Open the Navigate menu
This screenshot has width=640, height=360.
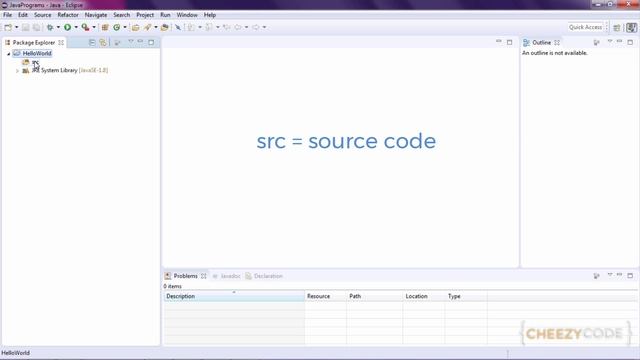point(96,15)
